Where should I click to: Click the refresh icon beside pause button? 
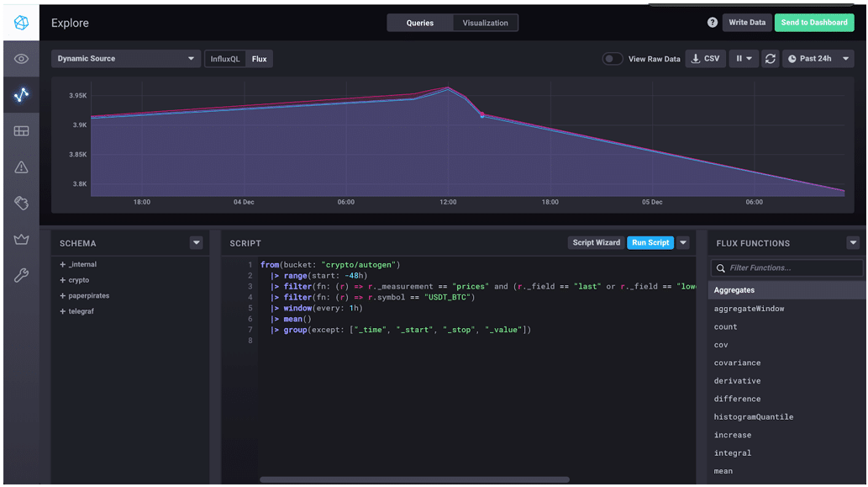pyautogui.click(x=771, y=59)
